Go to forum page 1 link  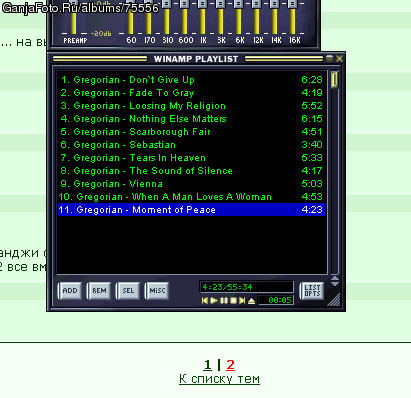point(207,365)
